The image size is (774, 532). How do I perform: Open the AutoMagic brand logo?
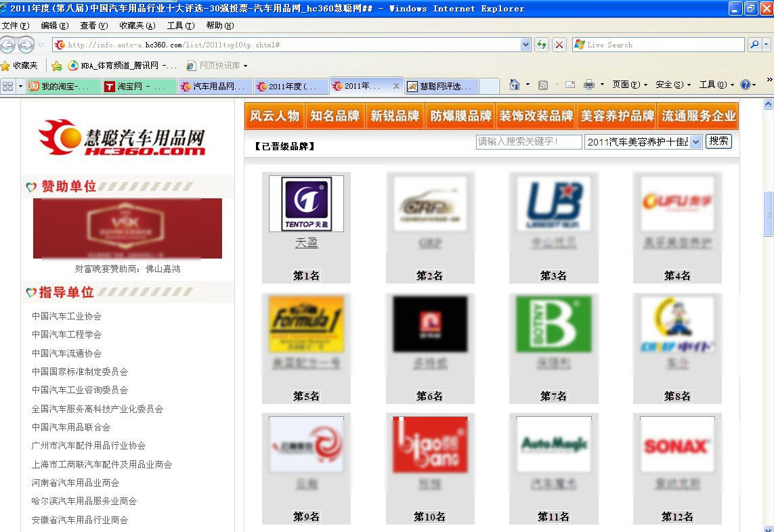pos(554,445)
